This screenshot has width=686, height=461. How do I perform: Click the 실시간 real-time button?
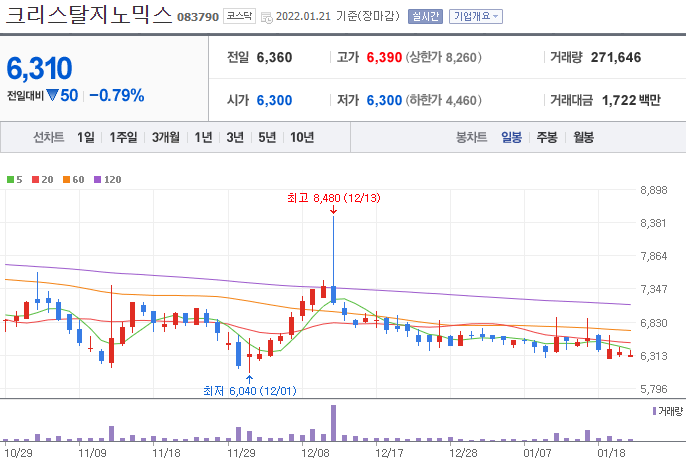point(425,17)
